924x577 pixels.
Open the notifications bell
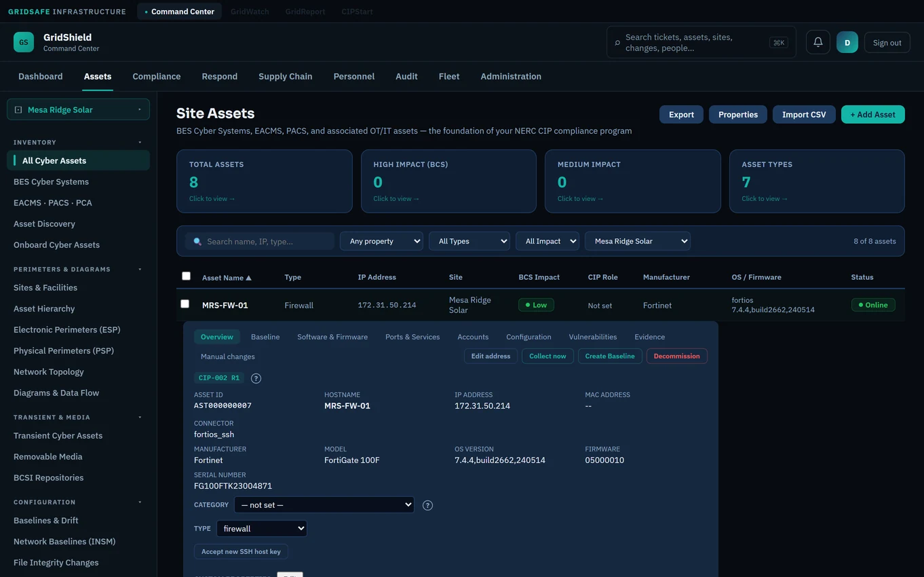pos(818,42)
